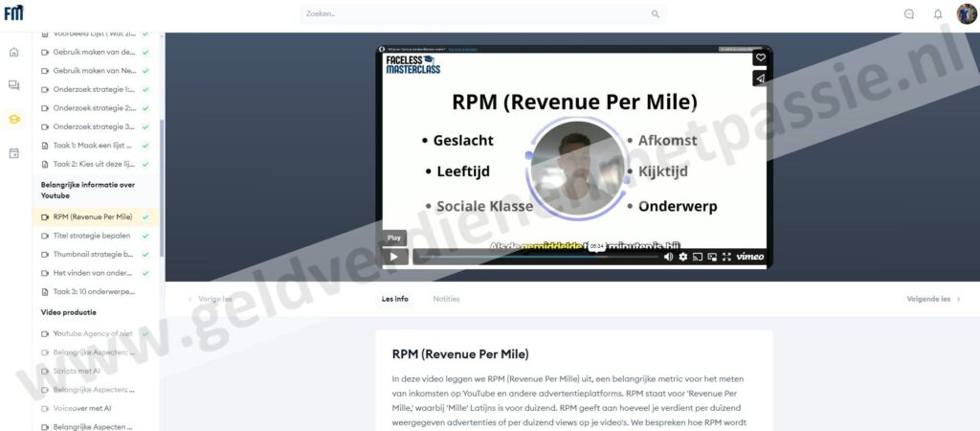Toggle completion check for Thumbnail strategie lesson
This screenshot has width=980, height=431.
(x=145, y=254)
